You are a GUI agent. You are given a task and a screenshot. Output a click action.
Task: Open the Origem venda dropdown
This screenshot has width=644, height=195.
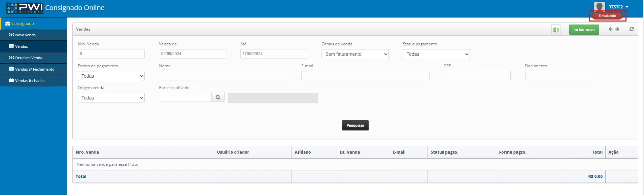pos(111,98)
